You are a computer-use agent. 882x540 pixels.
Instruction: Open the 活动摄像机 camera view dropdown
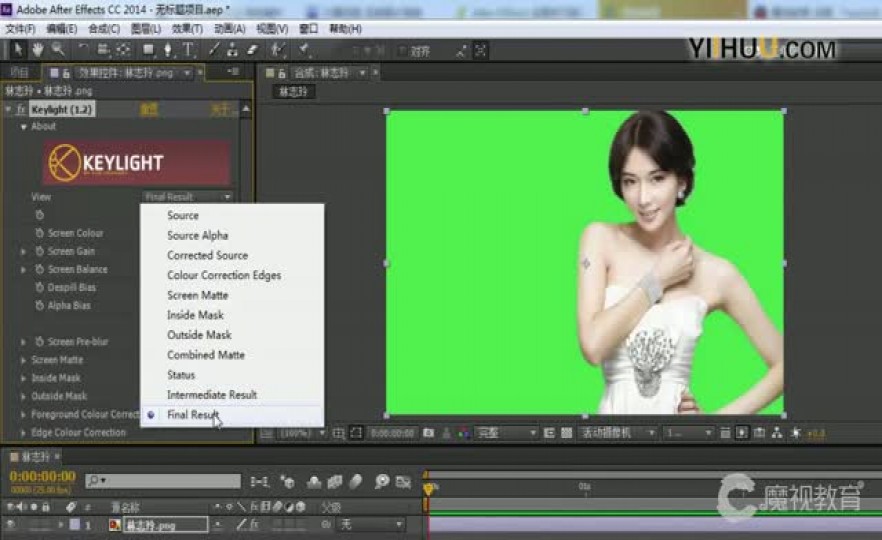pos(618,433)
